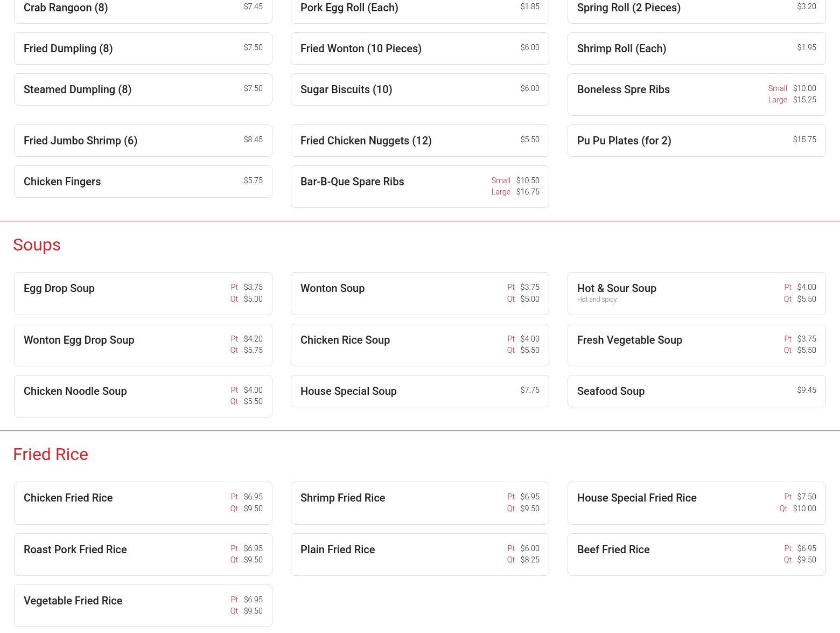
Task: Choose Hot & Sour Soup
Action: tap(697, 294)
